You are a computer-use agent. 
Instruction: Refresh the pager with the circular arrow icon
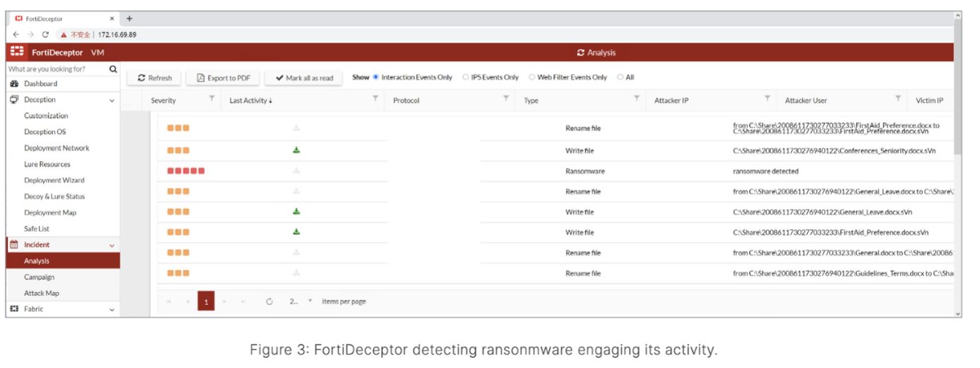pyautogui.click(x=270, y=301)
